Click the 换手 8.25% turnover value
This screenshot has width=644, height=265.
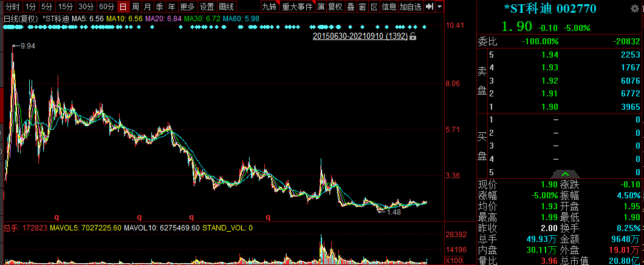pos(628,229)
